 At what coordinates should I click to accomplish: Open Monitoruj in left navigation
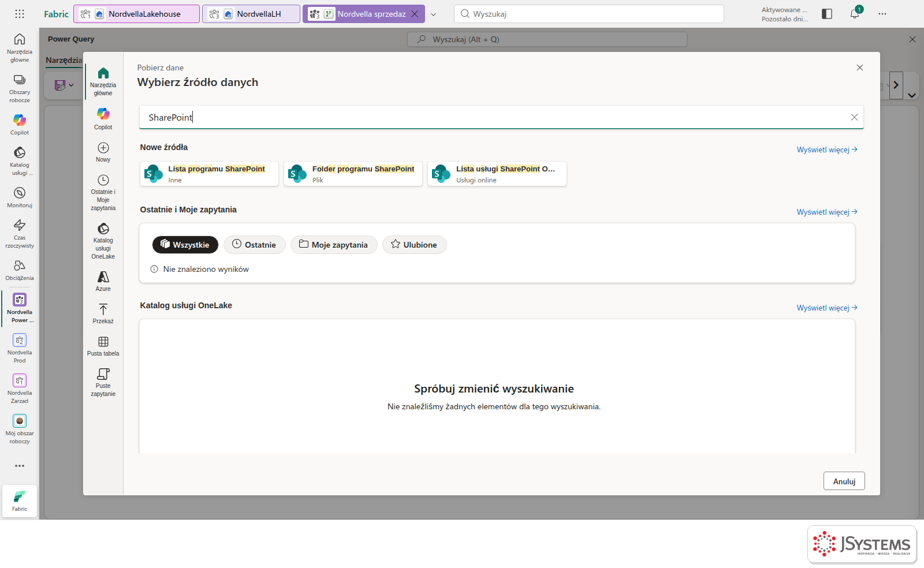coord(20,197)
